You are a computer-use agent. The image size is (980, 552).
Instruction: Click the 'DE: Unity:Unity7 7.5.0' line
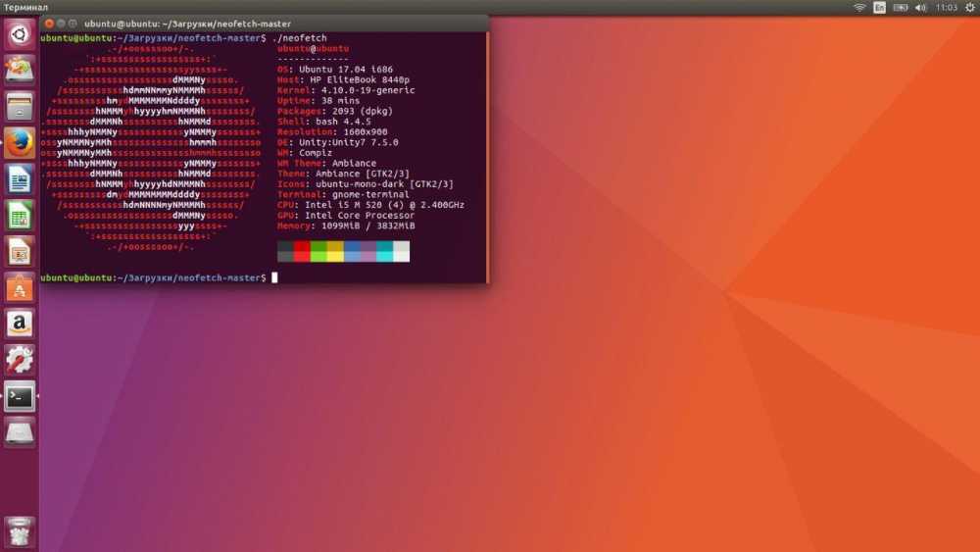coord(338,142)
